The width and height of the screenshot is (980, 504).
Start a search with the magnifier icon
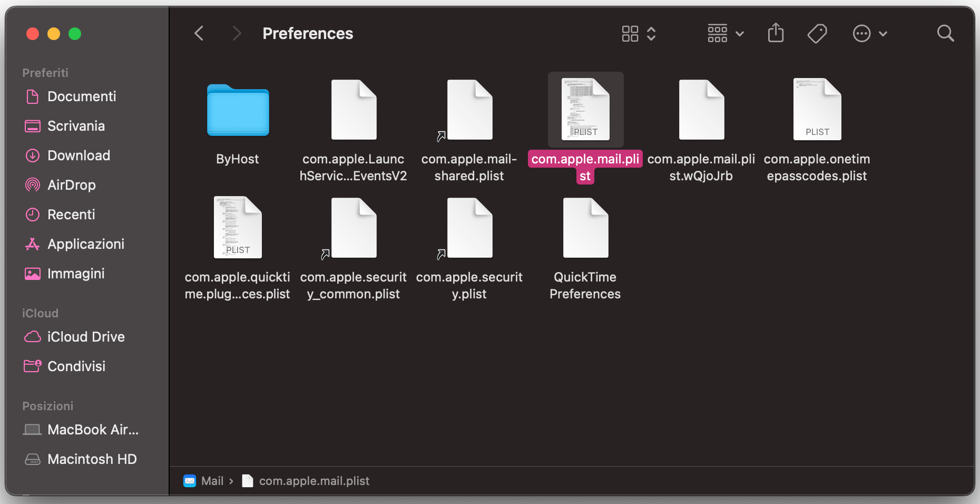tap(945, 33)
